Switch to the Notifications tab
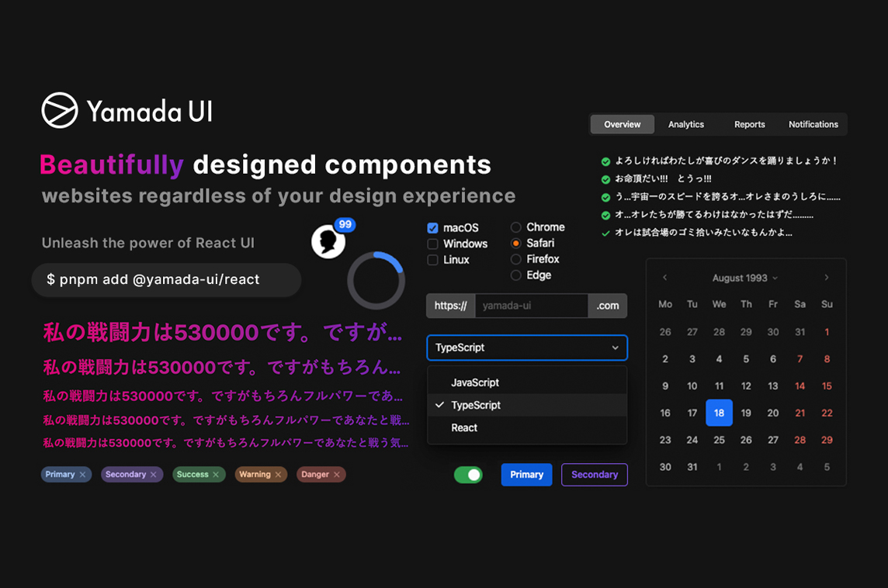The width and height of the screenshot is (888, 588). [813, 125]
